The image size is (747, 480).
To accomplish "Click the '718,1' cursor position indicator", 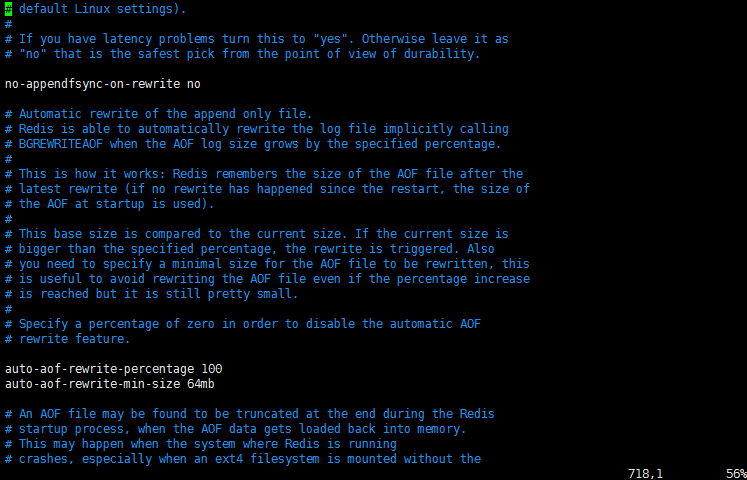I will tap(645, 473).
